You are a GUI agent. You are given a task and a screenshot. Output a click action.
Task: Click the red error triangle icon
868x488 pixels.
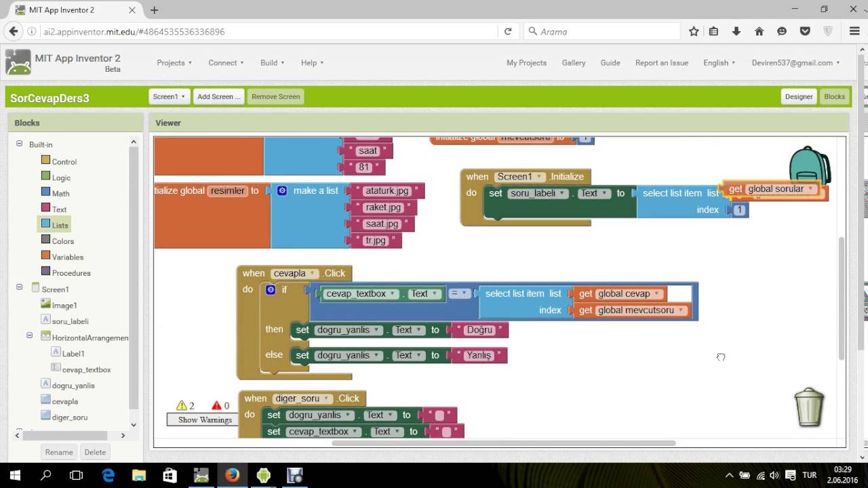[216, 405]
